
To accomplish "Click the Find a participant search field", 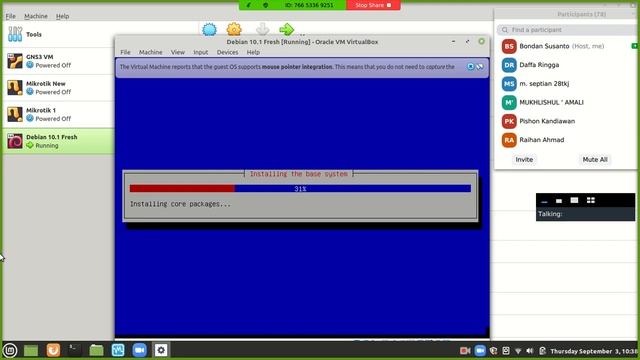I will coord(567,30).
